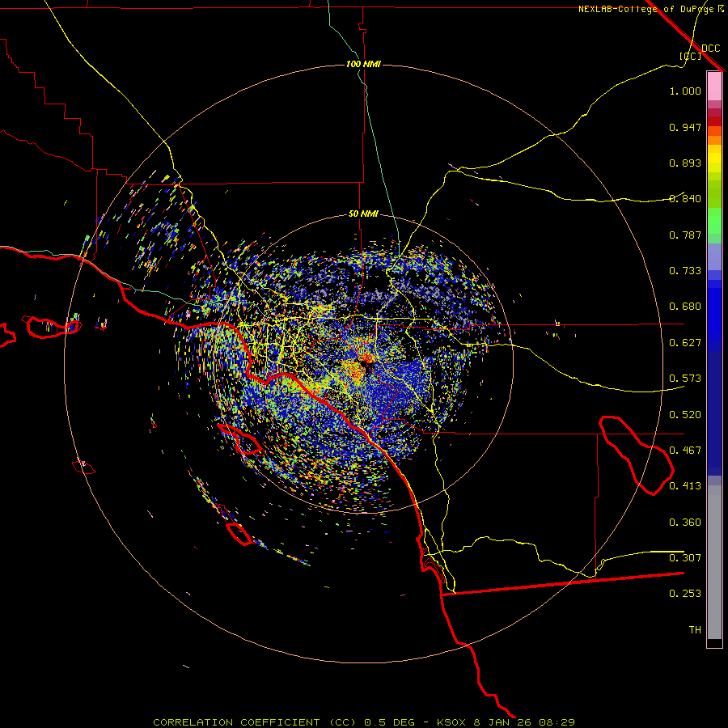Click the DCC label above the color scale
The width and height of the screenshot is (728, 728).
710,49
